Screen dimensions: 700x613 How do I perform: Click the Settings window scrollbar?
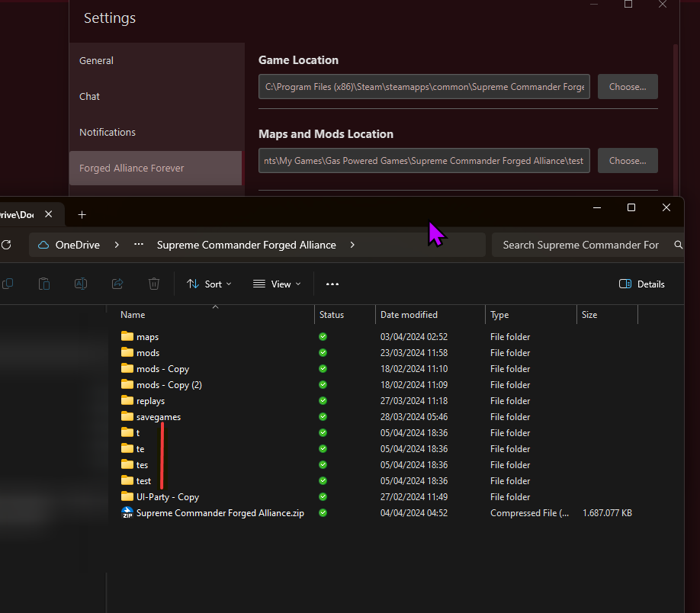click(676, 120)
